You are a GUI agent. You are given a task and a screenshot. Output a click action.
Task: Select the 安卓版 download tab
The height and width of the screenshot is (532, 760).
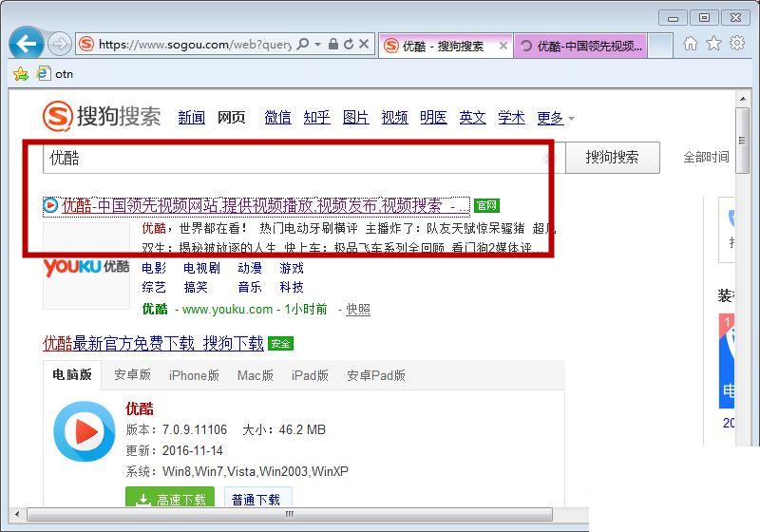coord(132,375)
